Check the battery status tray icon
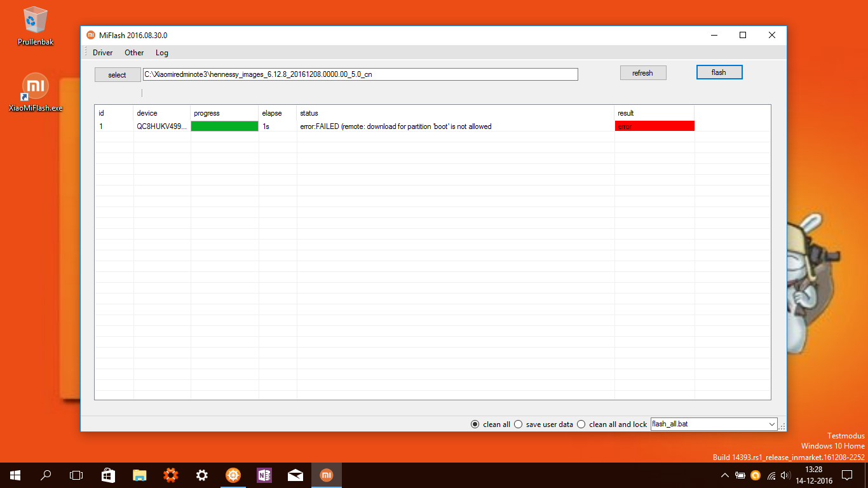The width and height of the screenshot is (868, 488). tap(740, 475)
